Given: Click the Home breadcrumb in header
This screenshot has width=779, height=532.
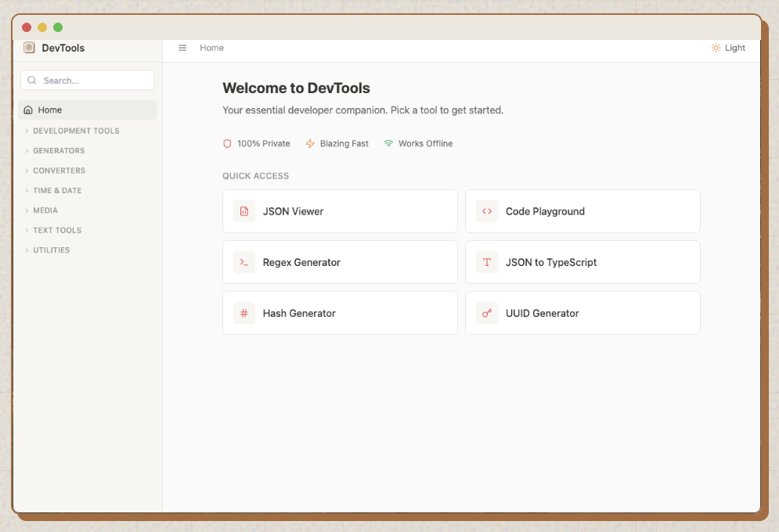Looking at the screenshot, I should coord(211,48).
